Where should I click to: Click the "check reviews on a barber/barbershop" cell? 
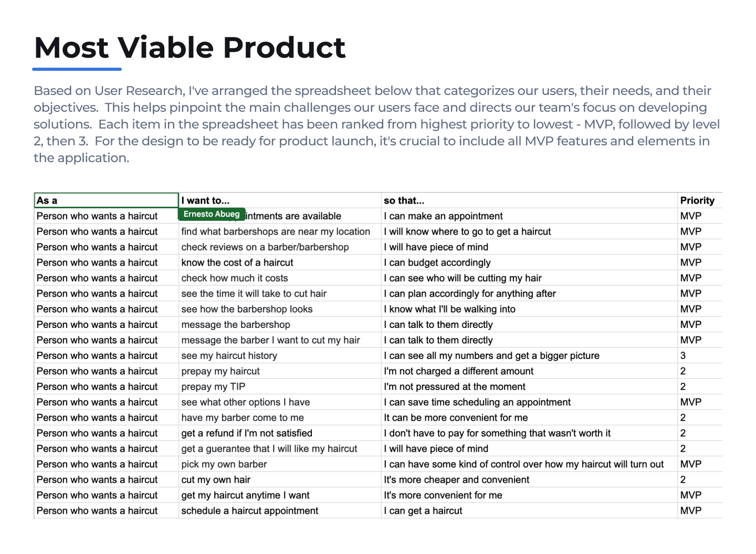pos(265,247)
